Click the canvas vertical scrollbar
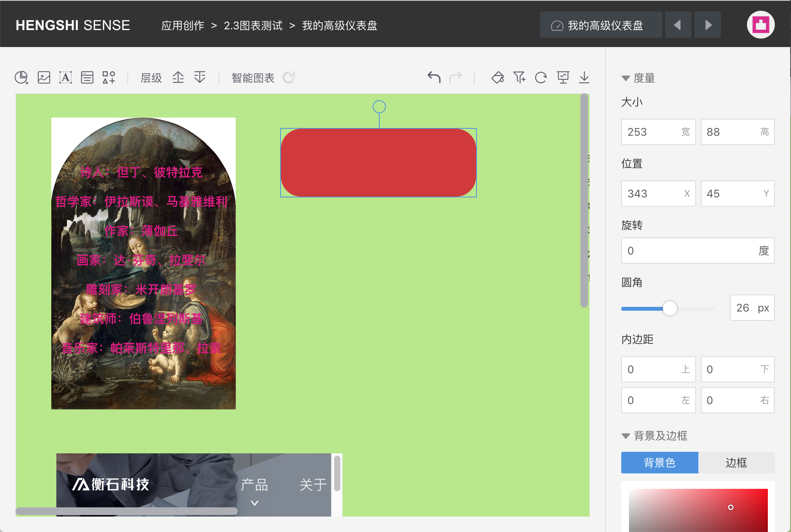The width and height of the screenshot is (791, 532). point(584,200)
